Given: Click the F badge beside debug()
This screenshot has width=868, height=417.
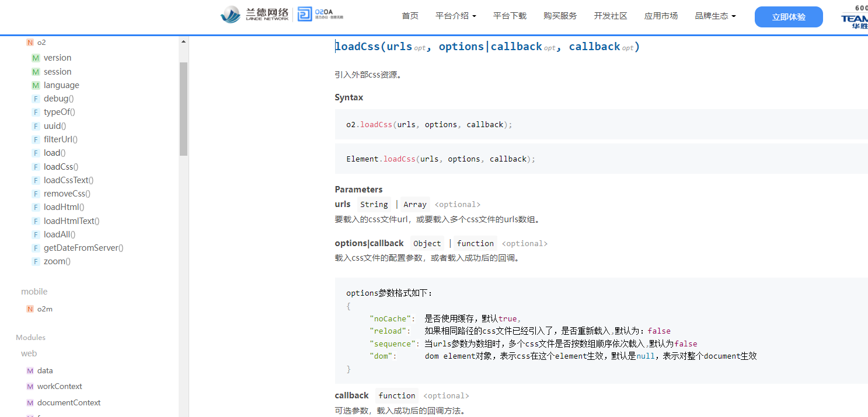Looking at the screenshot, I should click(36, 99).
